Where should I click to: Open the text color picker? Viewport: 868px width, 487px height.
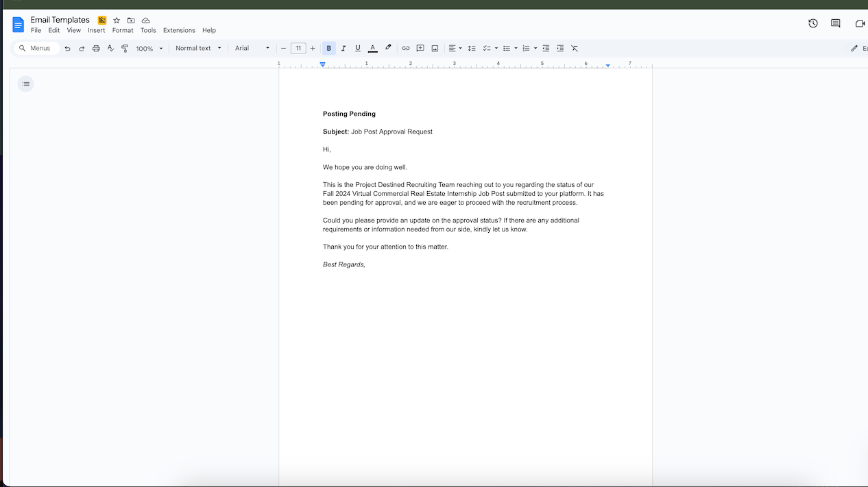point(373,49)
